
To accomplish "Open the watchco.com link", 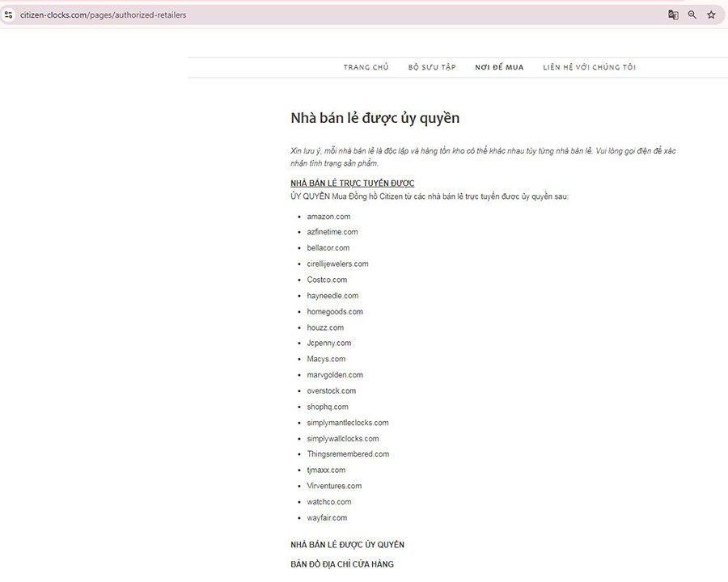I will pyautogui.click(x=329, y=502).
